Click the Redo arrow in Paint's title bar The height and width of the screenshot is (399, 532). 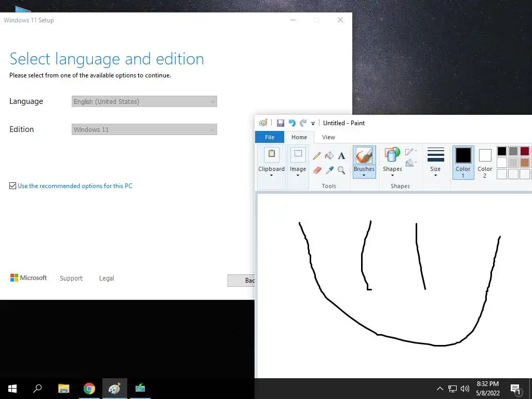[x=303, y=123]
